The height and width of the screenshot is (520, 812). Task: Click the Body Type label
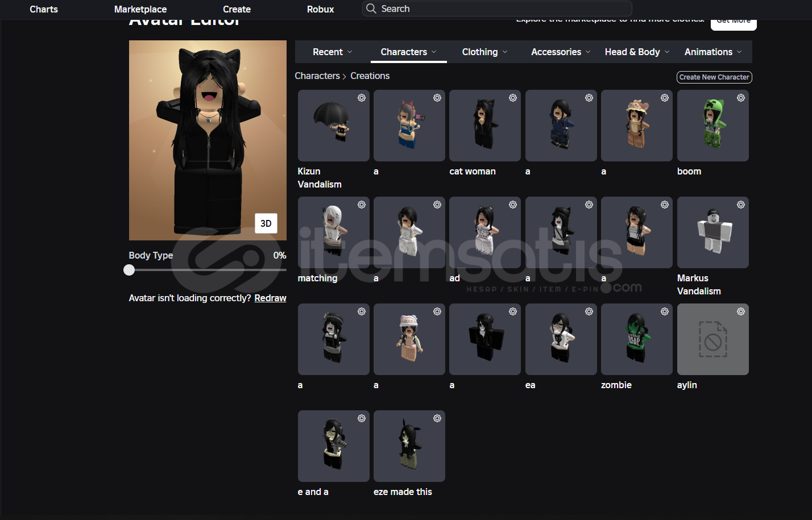tap(151, 255)
